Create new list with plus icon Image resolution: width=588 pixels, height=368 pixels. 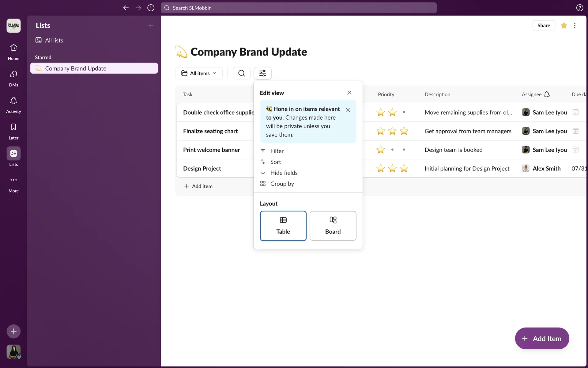151,25
